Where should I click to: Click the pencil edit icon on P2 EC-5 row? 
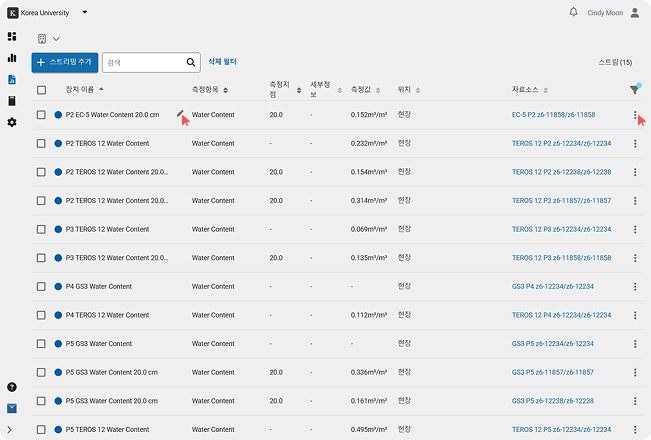coord(180,113)
